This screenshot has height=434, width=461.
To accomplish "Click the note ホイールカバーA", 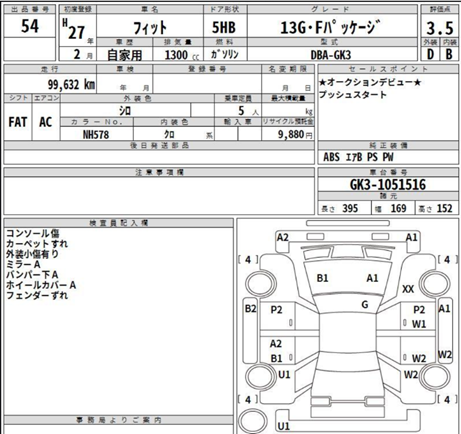I will pyautogui.click(x=41, y=285).
